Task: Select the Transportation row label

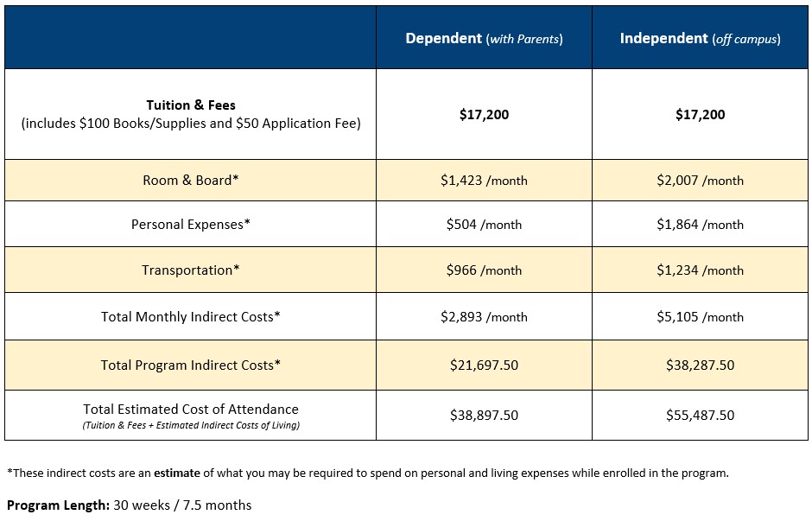Action: pos(191,270)
